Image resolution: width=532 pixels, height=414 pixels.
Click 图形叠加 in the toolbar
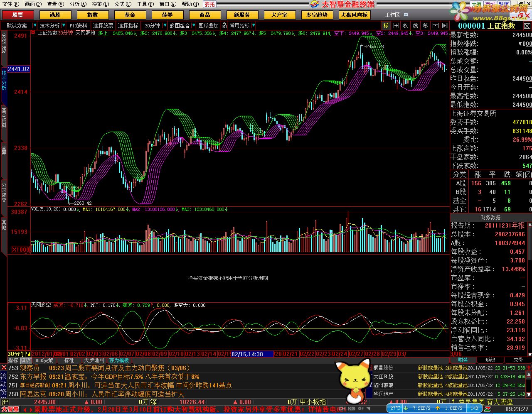click(x=208, y=25)
